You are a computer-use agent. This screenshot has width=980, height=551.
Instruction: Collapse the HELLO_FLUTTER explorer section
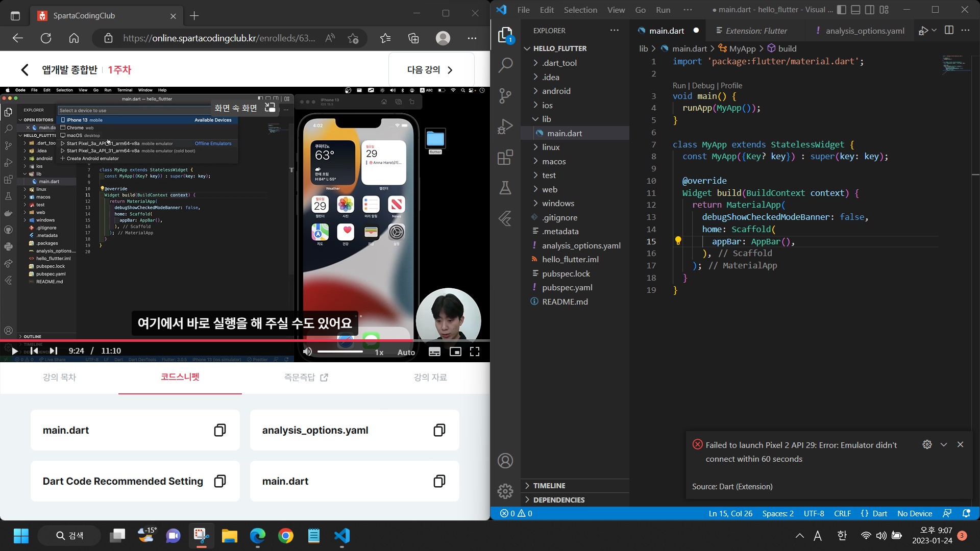pyautogui.click(x=559, y=48)
